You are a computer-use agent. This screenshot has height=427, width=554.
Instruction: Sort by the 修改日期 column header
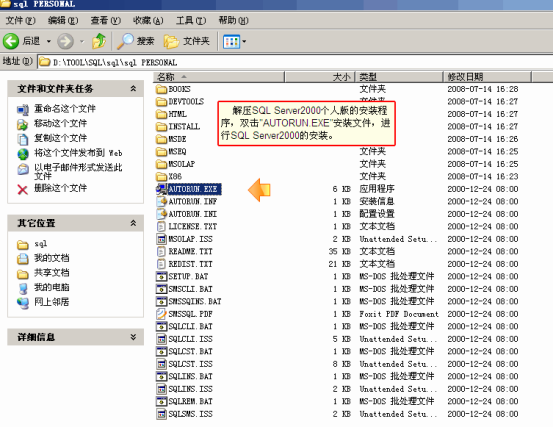click(x=487, y=77)
